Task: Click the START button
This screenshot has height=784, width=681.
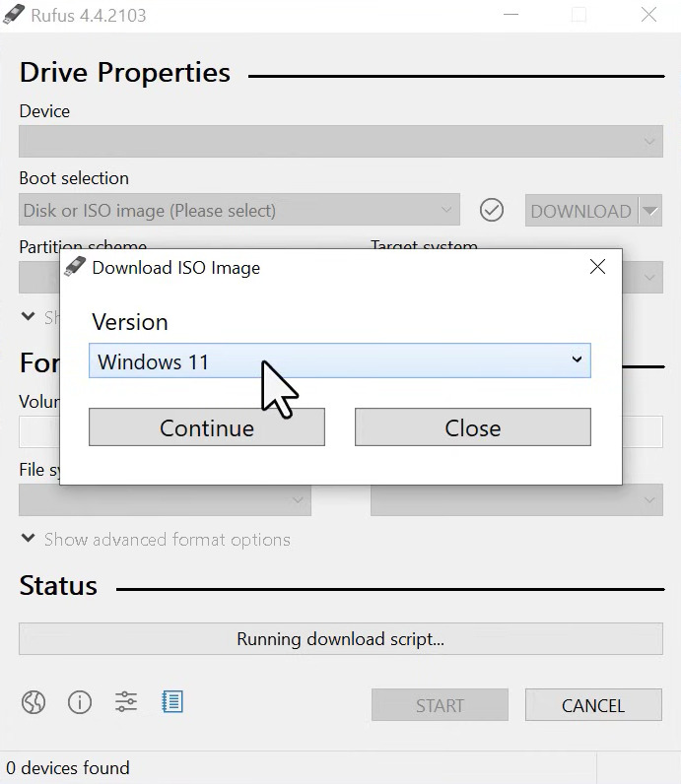Action: pos(440,705)
